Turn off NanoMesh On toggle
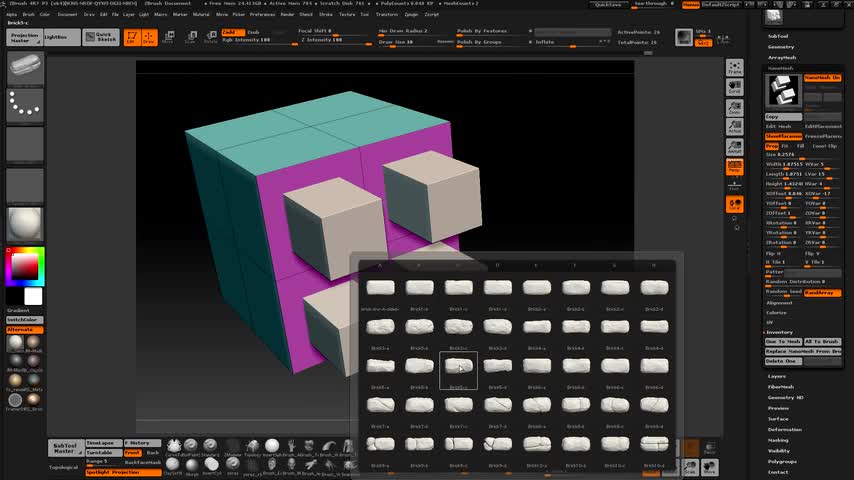Viewport: 854px width, 480px height. click(822, 78)
